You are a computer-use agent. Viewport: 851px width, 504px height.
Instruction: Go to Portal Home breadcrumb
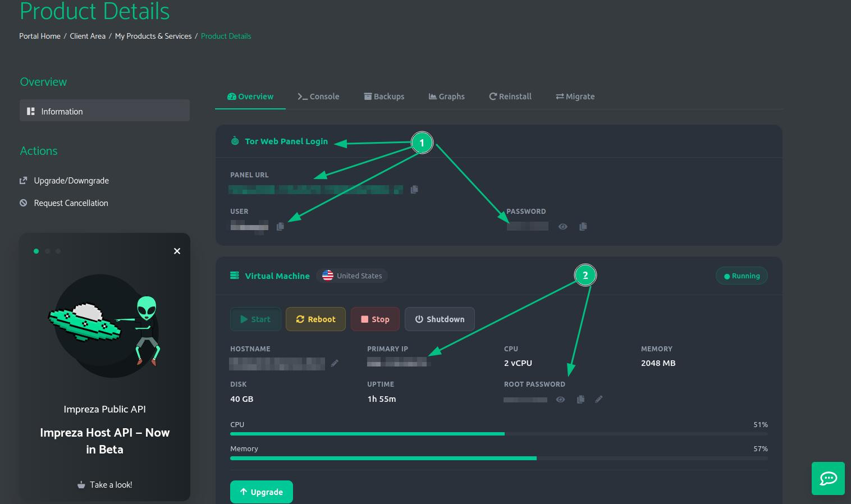coord(40,36)
